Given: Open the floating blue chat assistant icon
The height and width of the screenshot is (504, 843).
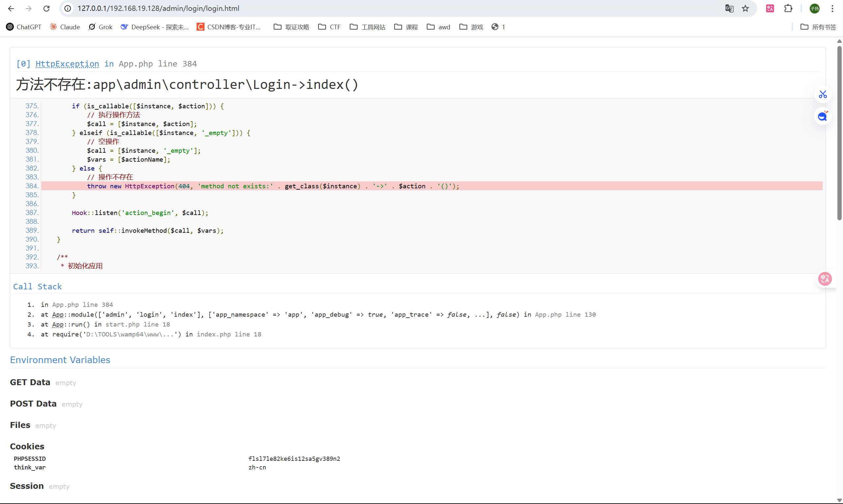Looking at the screenshot, I should (x=823, y=117).
